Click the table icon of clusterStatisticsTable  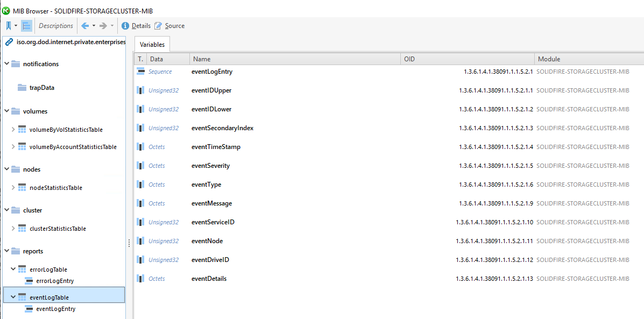pos(22,229)
